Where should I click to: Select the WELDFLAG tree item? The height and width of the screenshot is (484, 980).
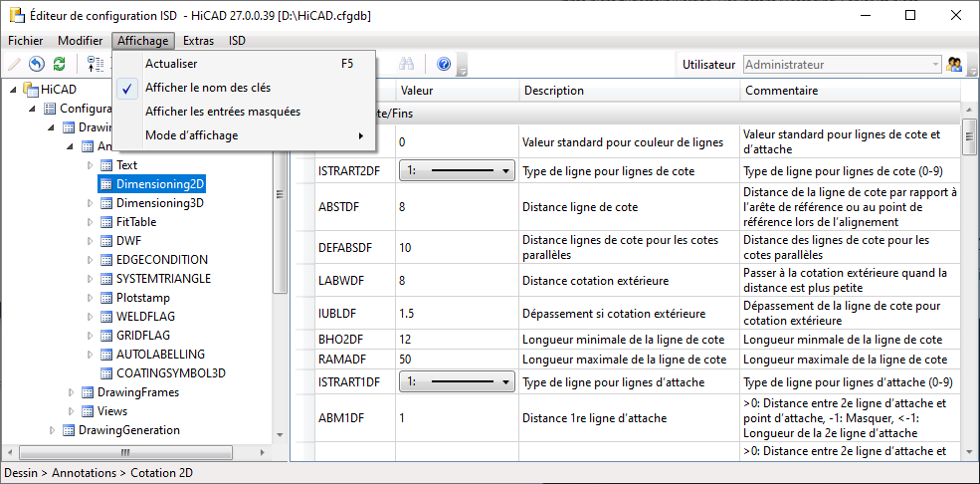pyautogui.click(x=146, y=317)
